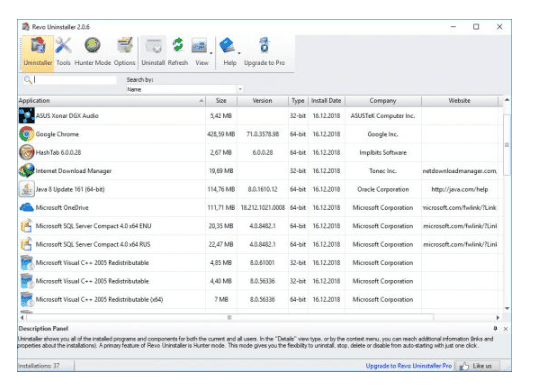The width and height of the screenshot is (542, 387).
Task: Select the Google Chrome icon
Action: pos(27,134)
